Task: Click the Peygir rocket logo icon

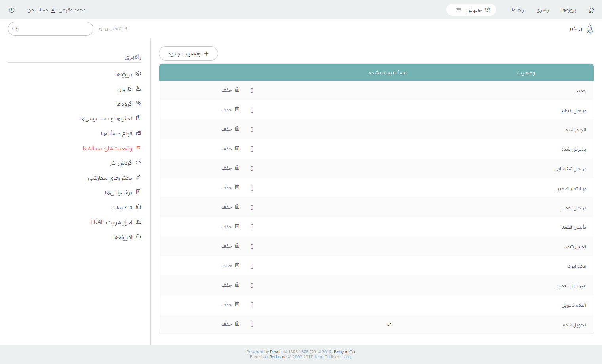Action: tap(589, 29)
